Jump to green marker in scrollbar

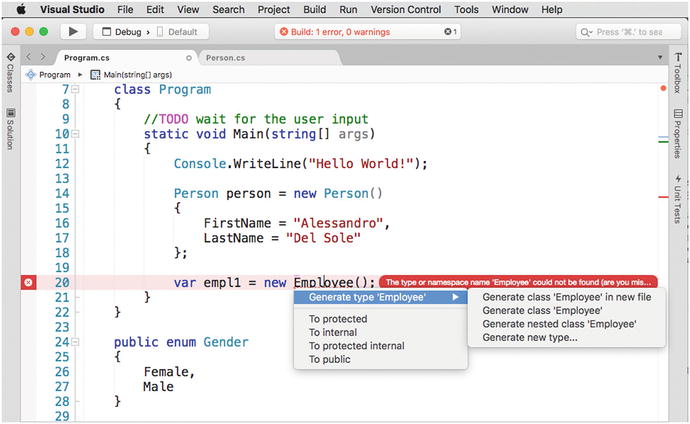[x=663, y=142]
